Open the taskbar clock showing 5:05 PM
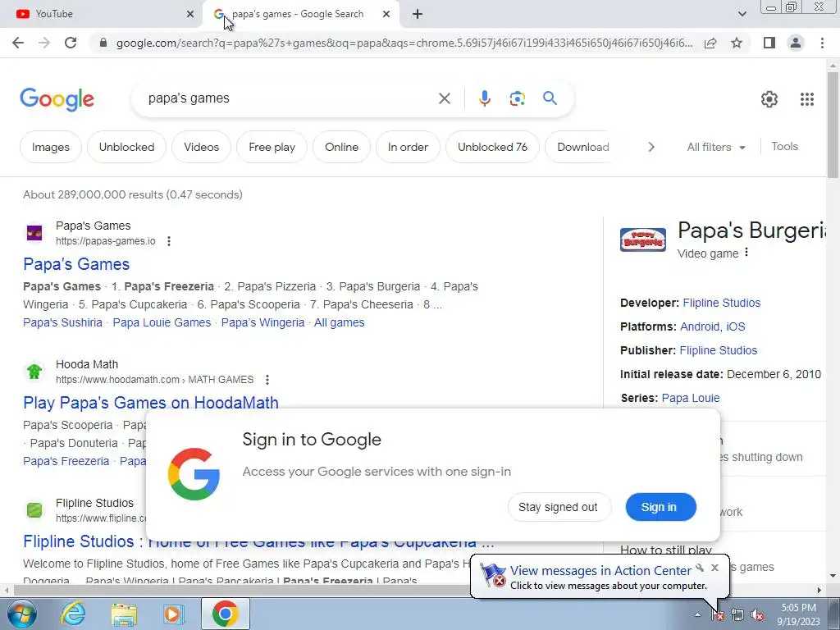The image size is (840, 630). pos(798,614)
